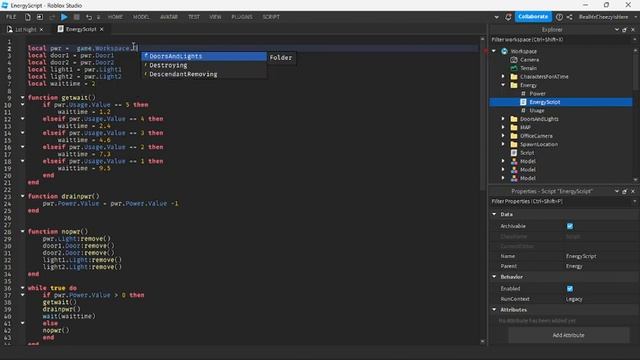Select Camera in Explorer
The width and height of the screenshot is (640, 360).
[x=529, y=60]
